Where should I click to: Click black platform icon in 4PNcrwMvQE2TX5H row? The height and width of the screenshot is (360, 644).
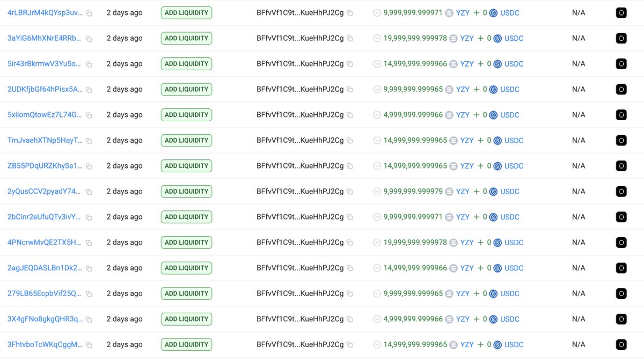[621, 242]
